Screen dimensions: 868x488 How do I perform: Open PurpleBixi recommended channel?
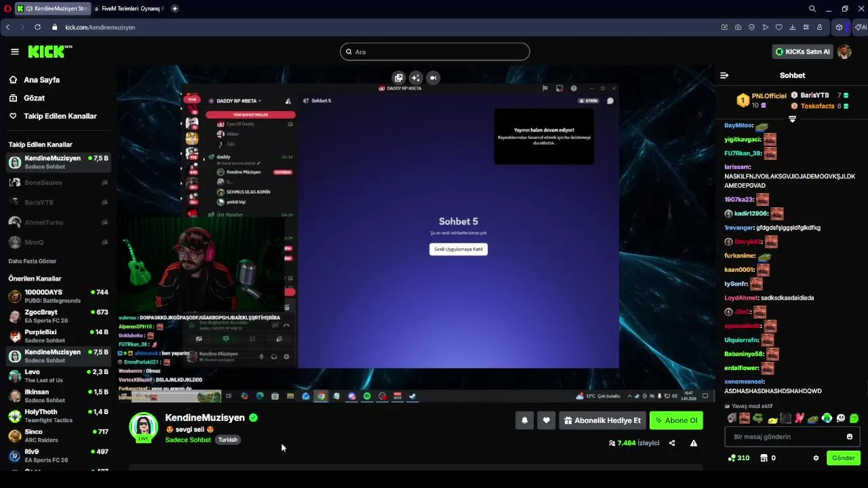point(58,336)
